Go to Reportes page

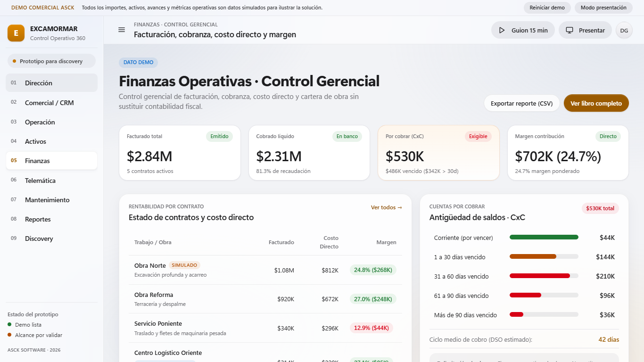click(51, 219)
